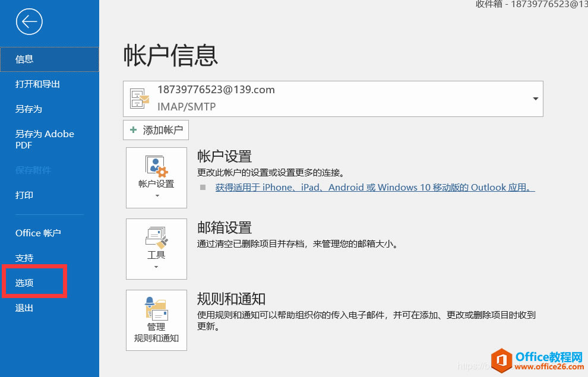Expand the account selector dropdown arrow
Image resolution: width=588 pixels, height=377 pixels.
536,99
